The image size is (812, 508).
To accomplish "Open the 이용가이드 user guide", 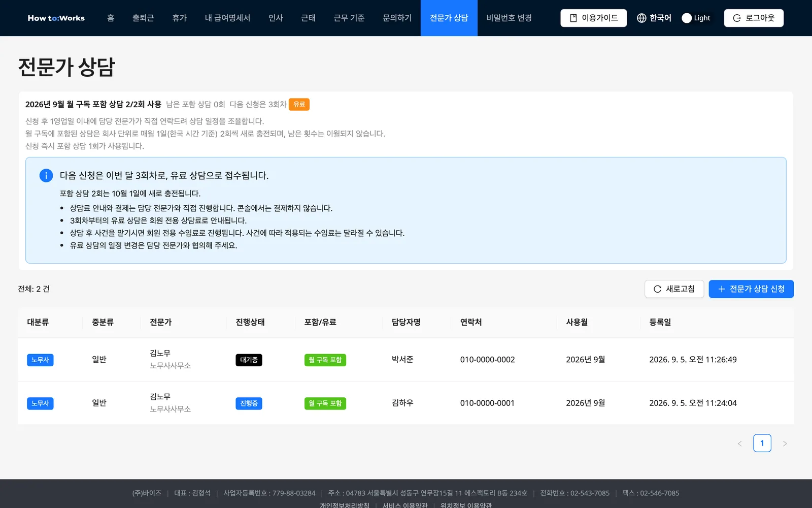I will [593, 18].
